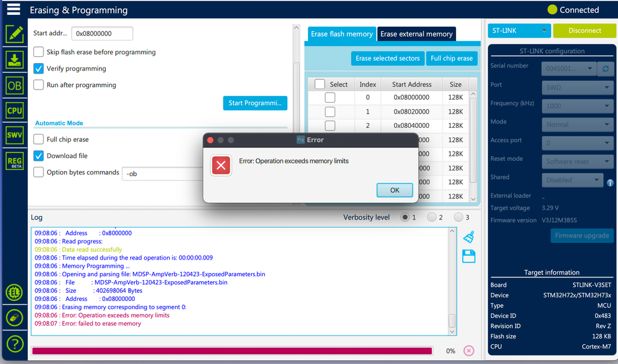This screenshot has width=618, height=364.
Task: Open the help question mark icon
Action: point(15,344)
